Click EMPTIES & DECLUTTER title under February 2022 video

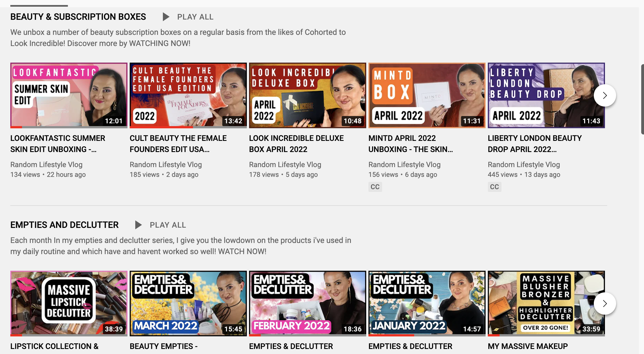click(291, 346)
